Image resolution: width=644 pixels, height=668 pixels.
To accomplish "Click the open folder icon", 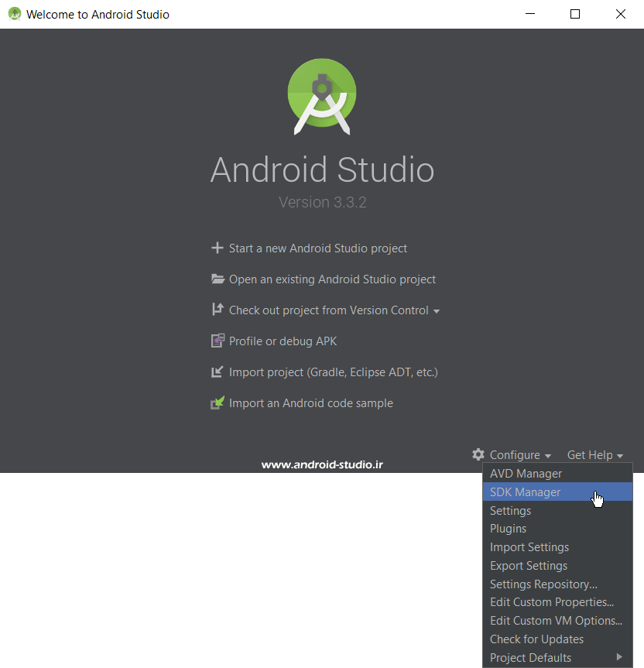I will 218,279.
